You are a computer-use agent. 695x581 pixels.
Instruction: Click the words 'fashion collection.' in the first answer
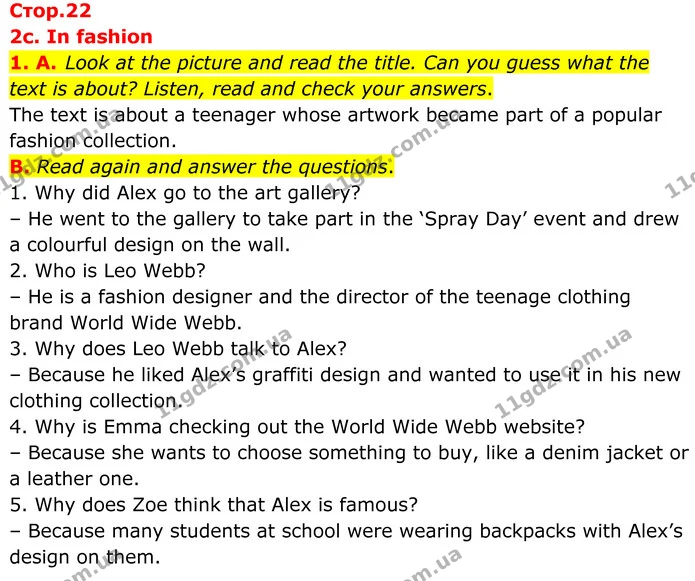(x=93, y=141)
